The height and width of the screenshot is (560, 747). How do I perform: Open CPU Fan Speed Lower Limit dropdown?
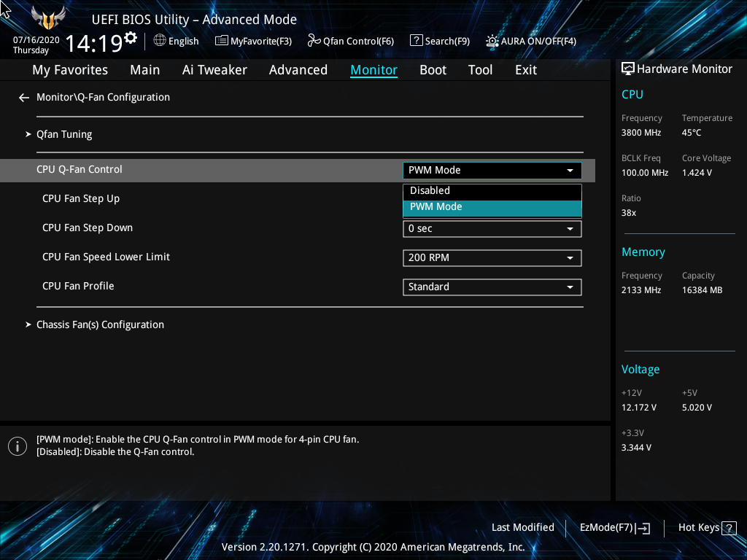coord(492,258)
